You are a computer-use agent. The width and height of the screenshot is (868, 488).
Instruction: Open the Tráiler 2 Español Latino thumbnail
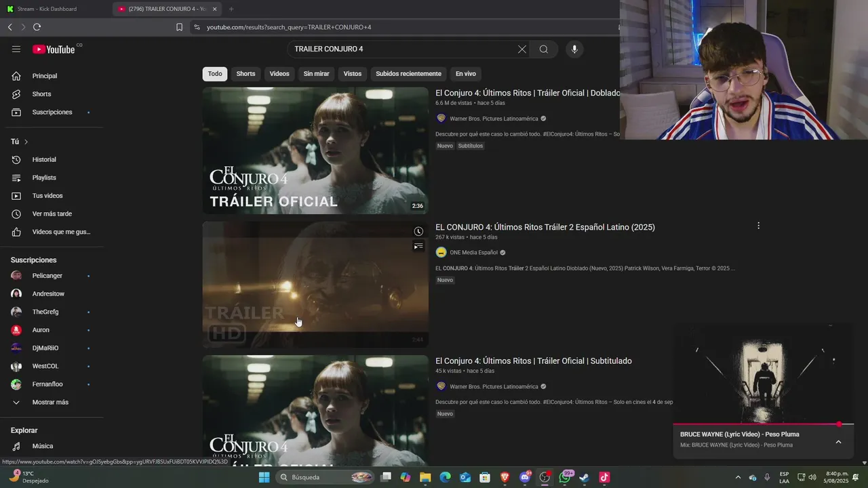[x=315, y=285]
